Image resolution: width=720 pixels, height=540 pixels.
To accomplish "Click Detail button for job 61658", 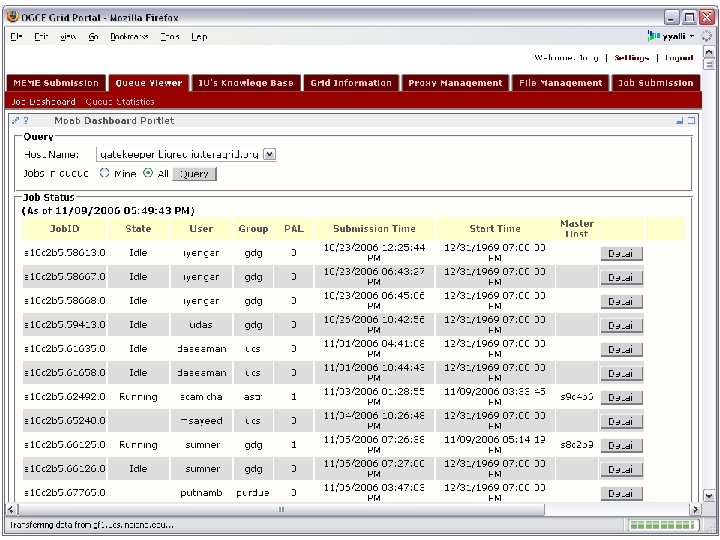I will coord(621,373).
